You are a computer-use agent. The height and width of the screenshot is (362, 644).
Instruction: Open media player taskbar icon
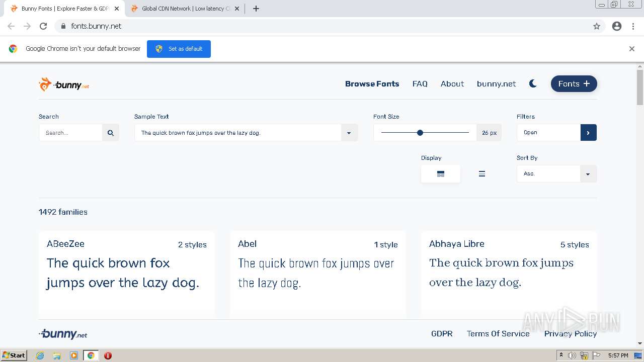pos(74,355)
